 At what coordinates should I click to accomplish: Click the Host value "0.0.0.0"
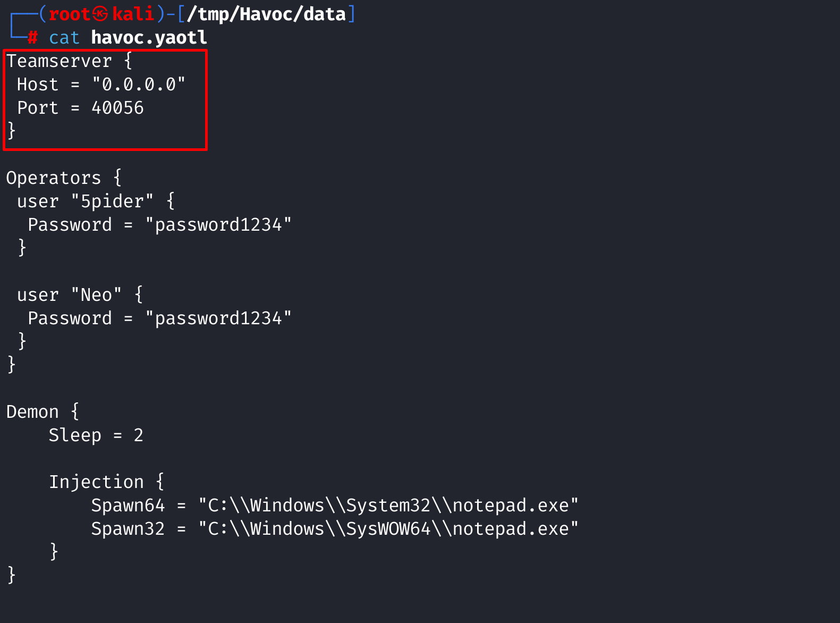pyautogui.click(x=139, y=85)
